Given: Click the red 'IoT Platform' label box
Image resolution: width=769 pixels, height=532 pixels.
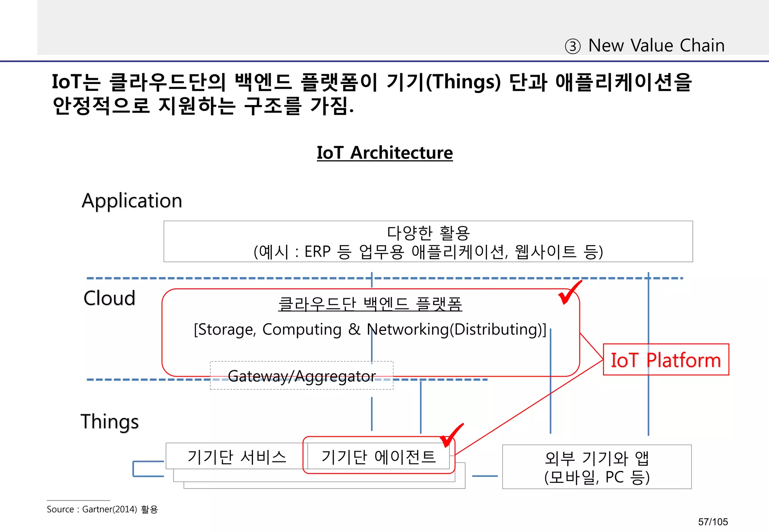Looking at the screenshot, I should [x=666, y=359].
